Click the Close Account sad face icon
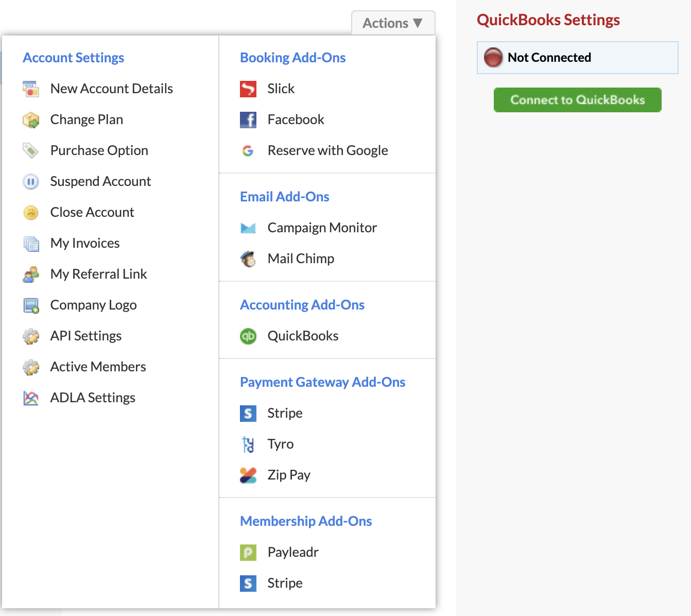Screen dimensions: 691x616 tap(31, 212)
